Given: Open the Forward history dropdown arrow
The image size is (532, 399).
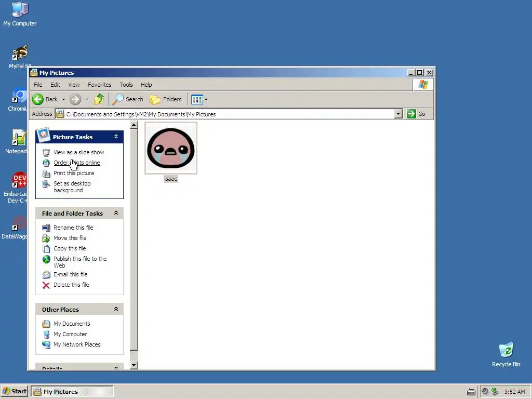Looking at the screenshot, I should click(x=87, y=99).
